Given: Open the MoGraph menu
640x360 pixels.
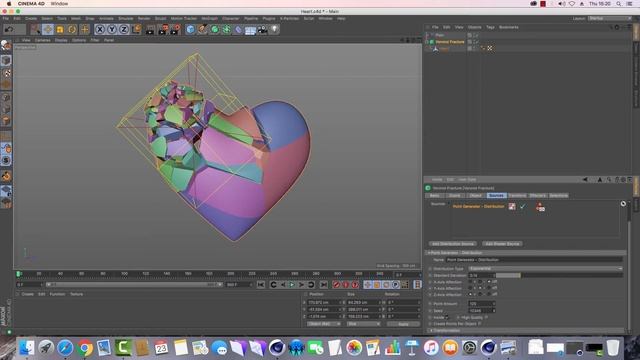Looking at the screenshot, I should click(209, 18).
